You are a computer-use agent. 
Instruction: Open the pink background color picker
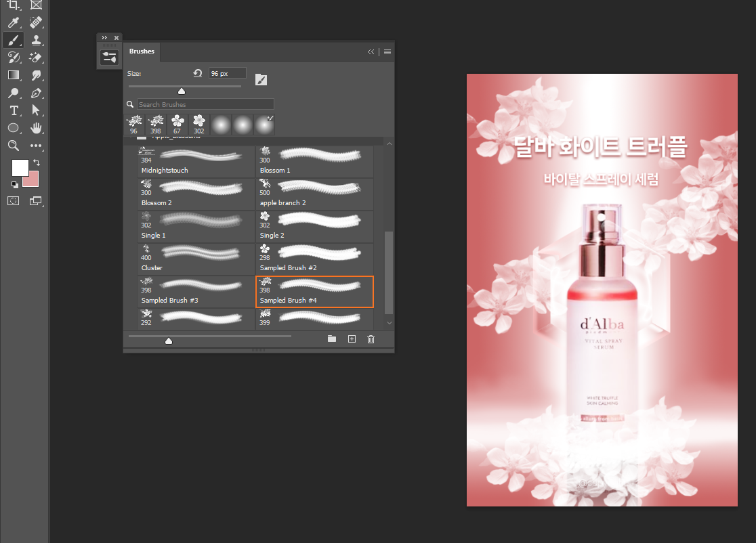pos(33,181)
